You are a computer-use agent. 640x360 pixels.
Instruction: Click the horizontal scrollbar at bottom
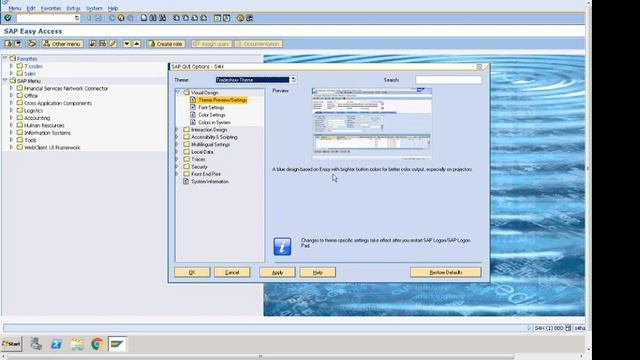click(260, 356)
